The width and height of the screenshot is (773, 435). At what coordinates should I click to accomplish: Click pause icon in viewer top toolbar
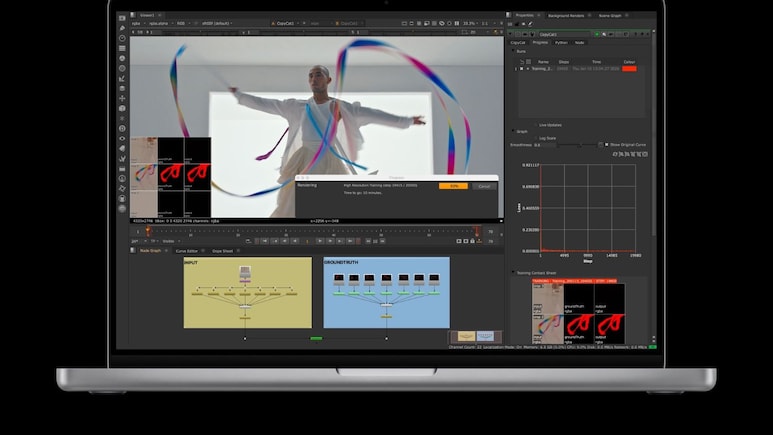(457, 23)
